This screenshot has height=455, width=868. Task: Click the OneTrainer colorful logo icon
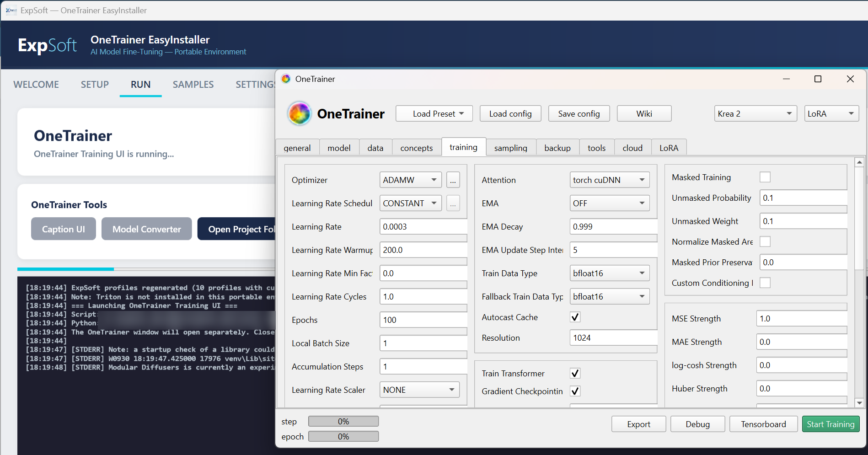[x=300, y=113]
